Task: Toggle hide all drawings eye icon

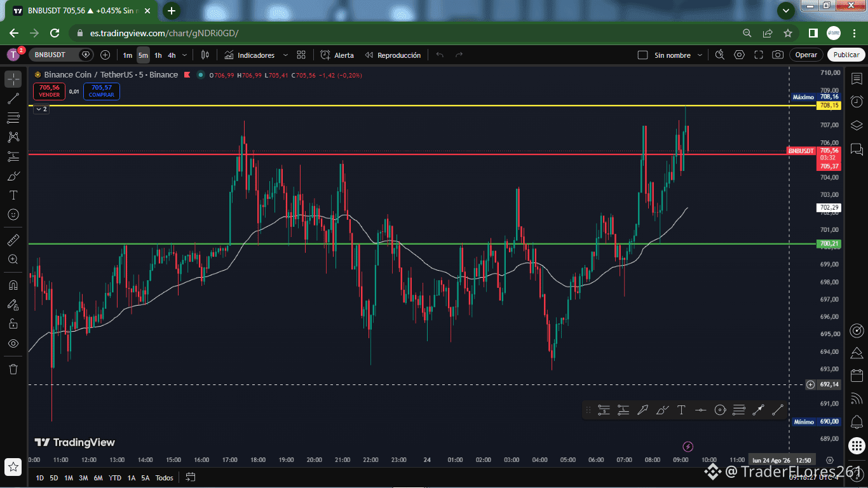Action: 13,343
